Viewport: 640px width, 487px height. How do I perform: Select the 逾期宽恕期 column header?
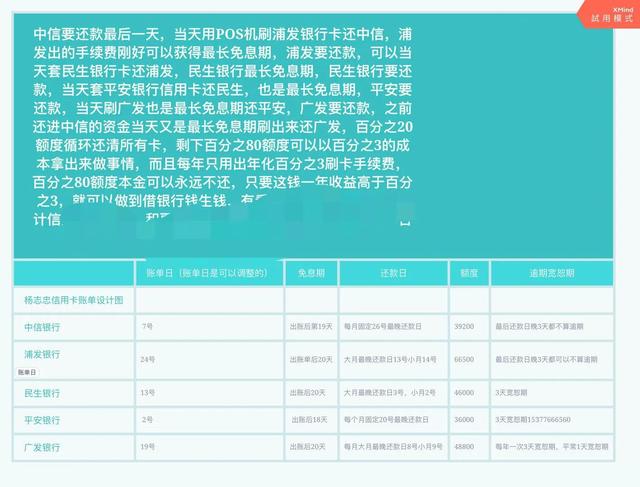pos(552,273)
